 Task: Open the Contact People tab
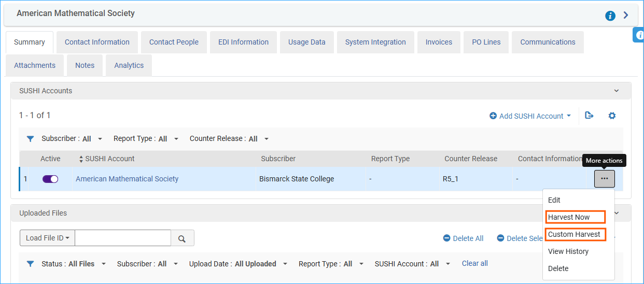174,42
